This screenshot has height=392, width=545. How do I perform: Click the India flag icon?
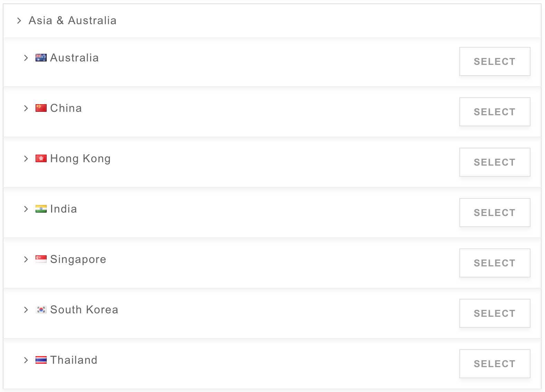click(x=41, y=209)
